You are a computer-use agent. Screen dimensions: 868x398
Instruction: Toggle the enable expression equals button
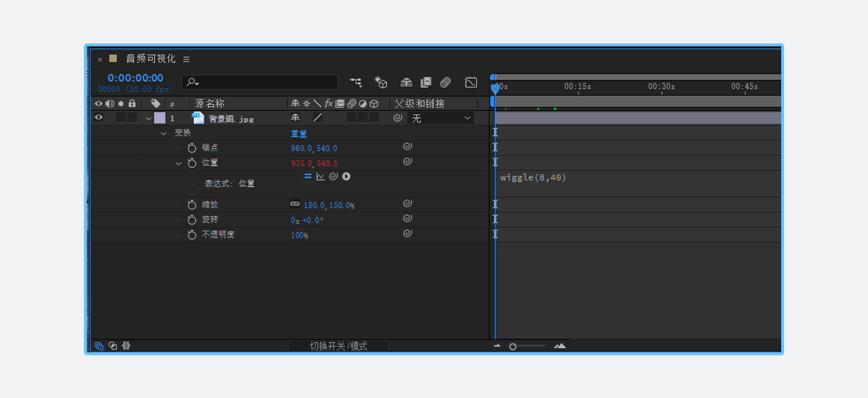[x=307, y=176]
